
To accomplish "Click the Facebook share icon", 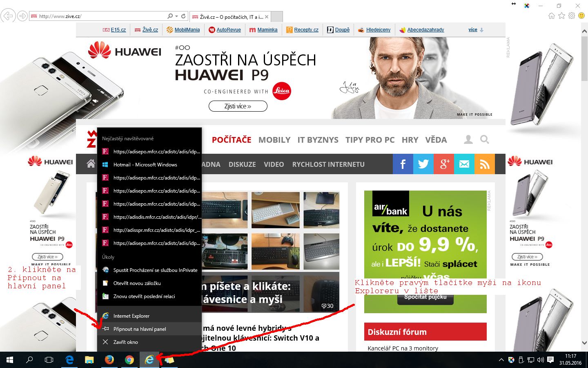I will coord(403,164).
